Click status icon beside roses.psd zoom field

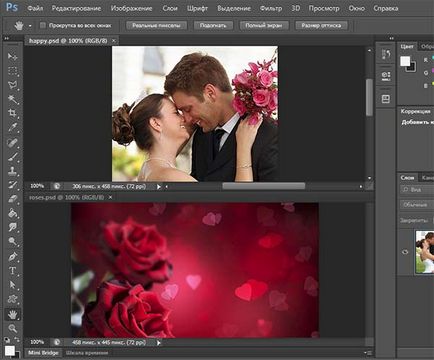coord(57,342)
